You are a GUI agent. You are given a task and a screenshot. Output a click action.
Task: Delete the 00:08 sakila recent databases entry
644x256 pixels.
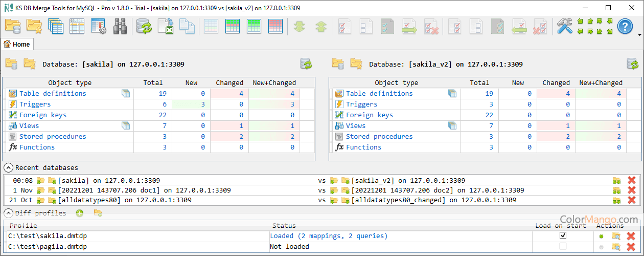tap(631, 180)
